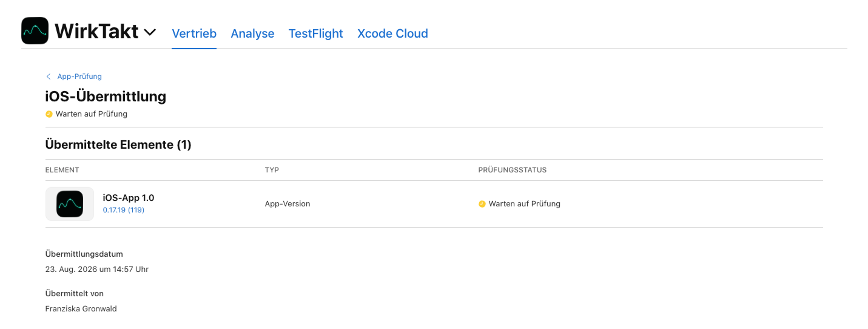Screen dimensions: 868x329
Task: Click the submitter name Franziska Gronwald
Action: (81, 308)
